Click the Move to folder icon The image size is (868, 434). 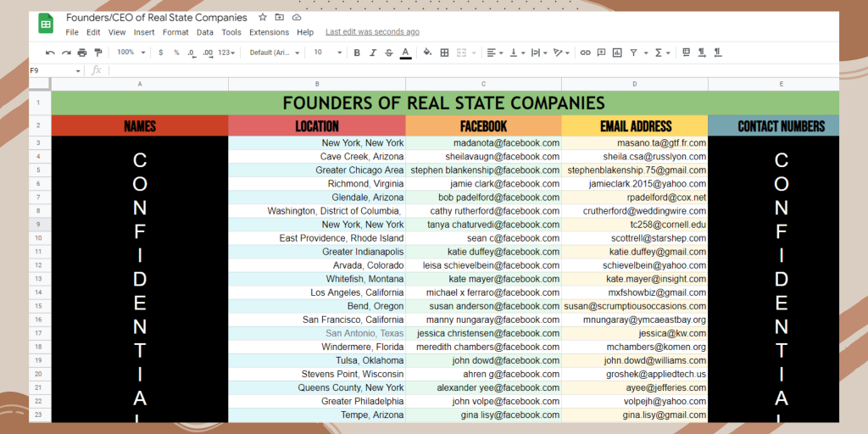(x=280, y=18)
